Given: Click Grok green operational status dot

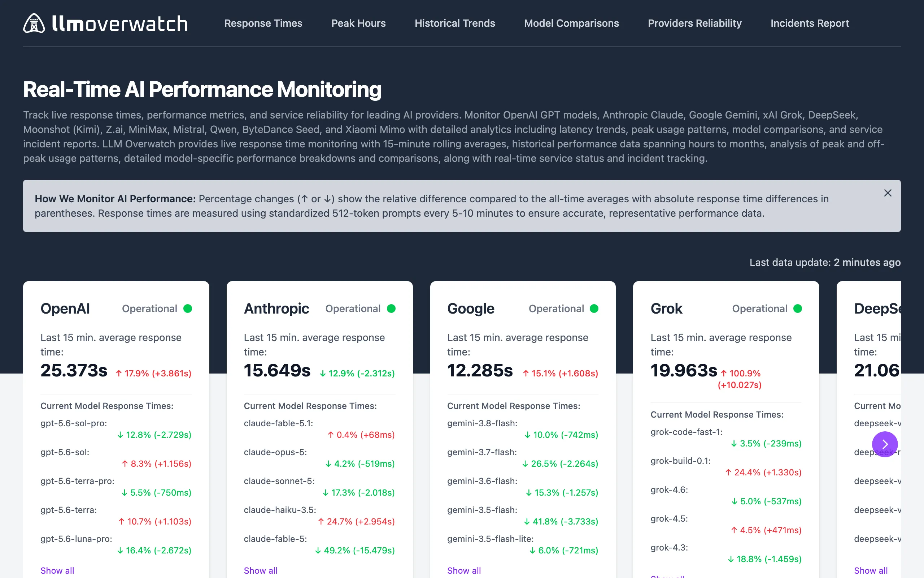Looking at the screenshot, I should point(798,309).
